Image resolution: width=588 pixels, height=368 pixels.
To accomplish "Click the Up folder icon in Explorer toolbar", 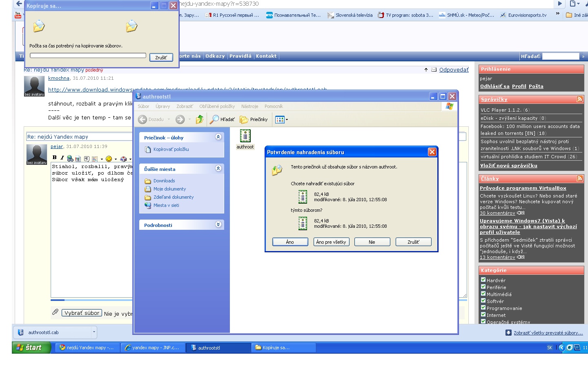I will point(200,119).
